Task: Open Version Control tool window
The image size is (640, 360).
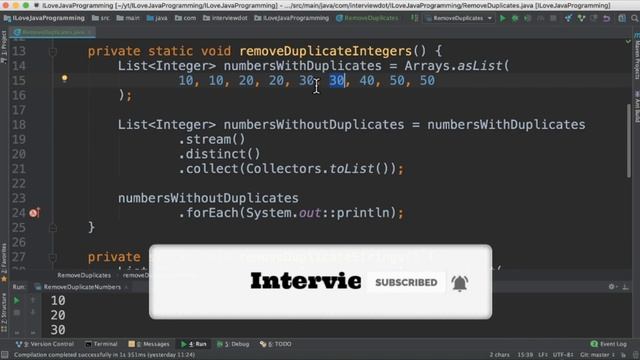Action: click(x=44, y=344)
